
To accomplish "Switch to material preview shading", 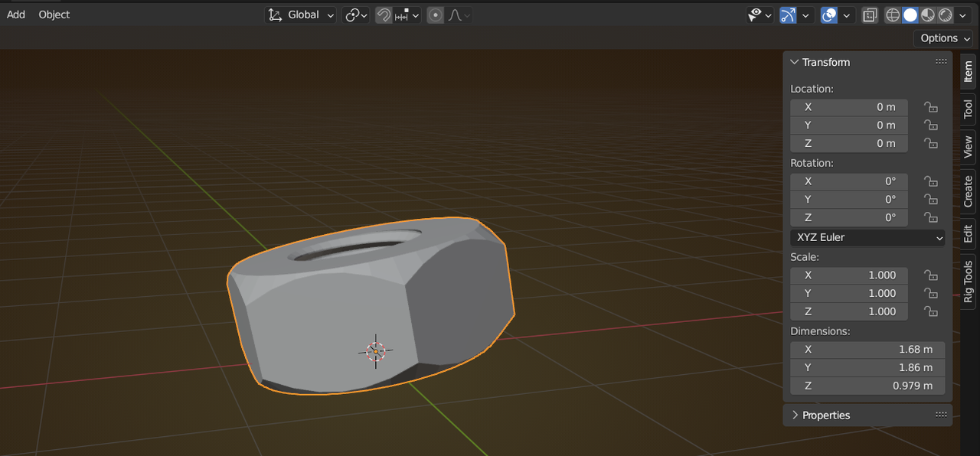I will click(x=928, y=15).
